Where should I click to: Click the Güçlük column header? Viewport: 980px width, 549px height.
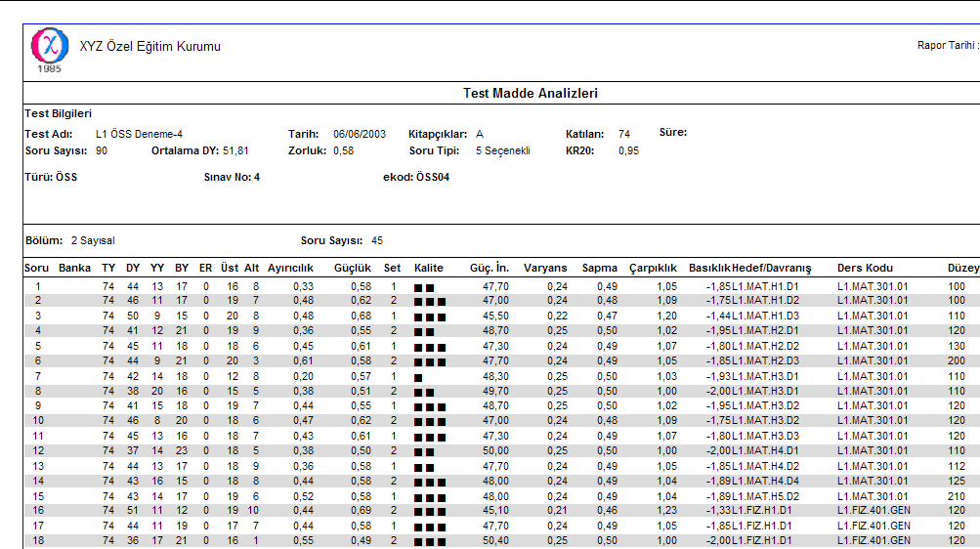click(x=353, y=268)
